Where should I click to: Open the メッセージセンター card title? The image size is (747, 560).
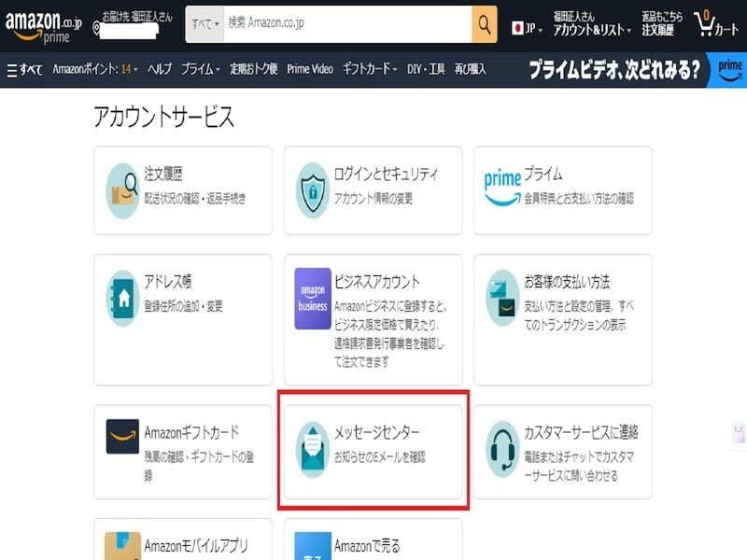tap(377, 433)
